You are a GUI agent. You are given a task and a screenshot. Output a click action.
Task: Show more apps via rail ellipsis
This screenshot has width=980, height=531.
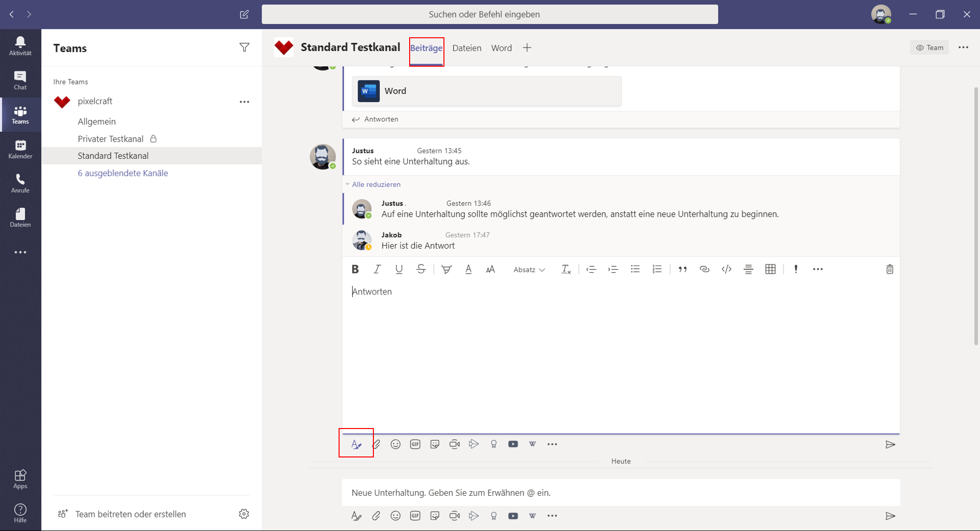point(20,252)
